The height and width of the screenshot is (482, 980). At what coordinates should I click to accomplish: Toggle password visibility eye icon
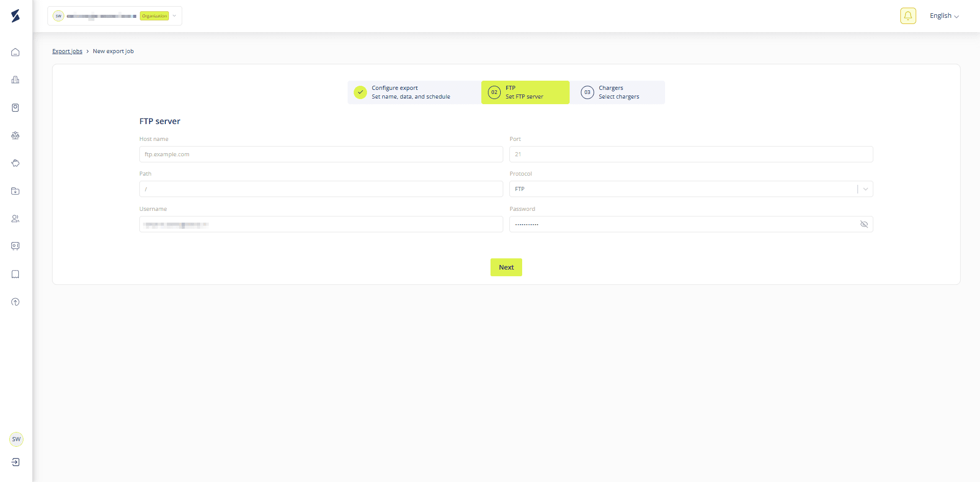click(x=864, y=224)
